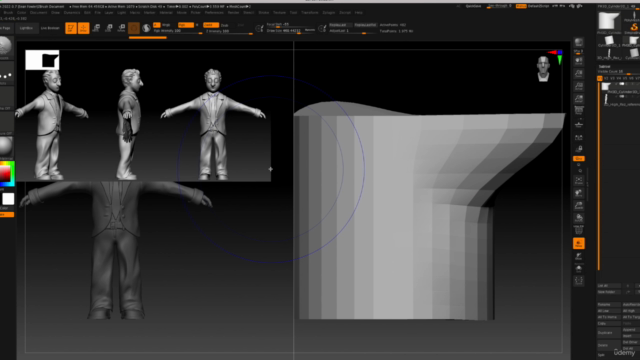This screenshot has height=360, width=640.
Task: Open the Document menu
Action: point(38,13)
